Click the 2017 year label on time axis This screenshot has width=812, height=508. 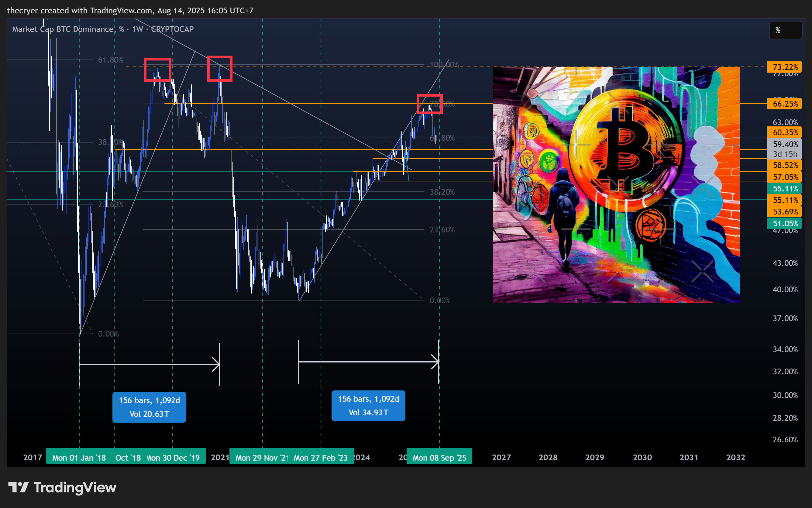click(x=33, y=457)
